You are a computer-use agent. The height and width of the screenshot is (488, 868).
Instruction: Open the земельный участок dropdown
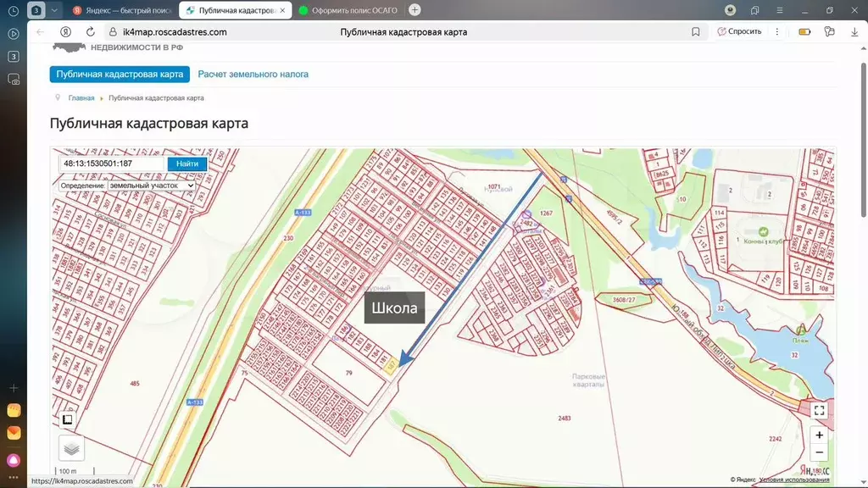151,186
